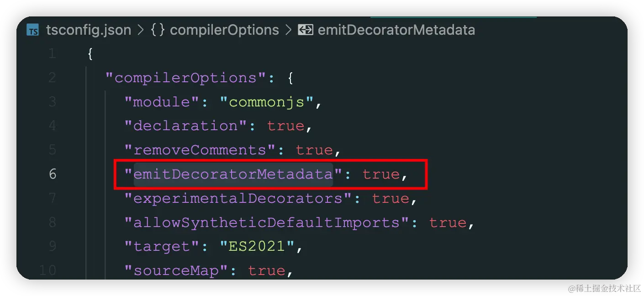Click the "ES2021" target value
The image size is (644, 296).
click(257, 246)
